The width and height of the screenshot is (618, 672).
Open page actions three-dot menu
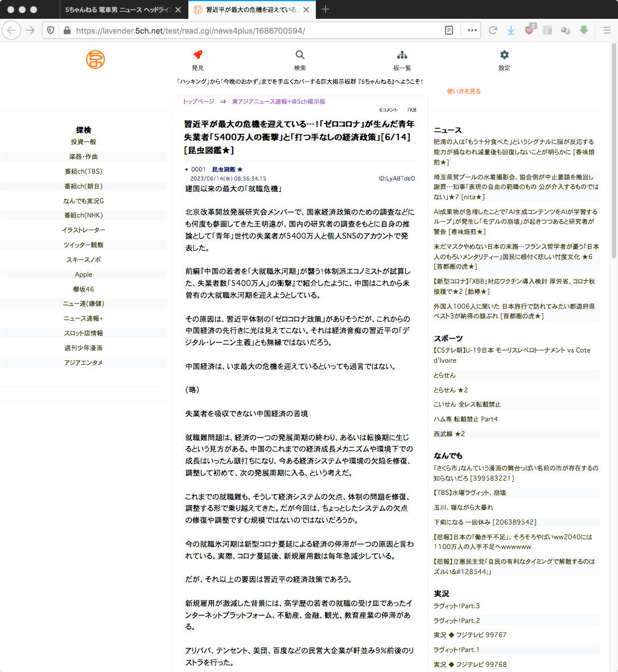coord(472,30)
